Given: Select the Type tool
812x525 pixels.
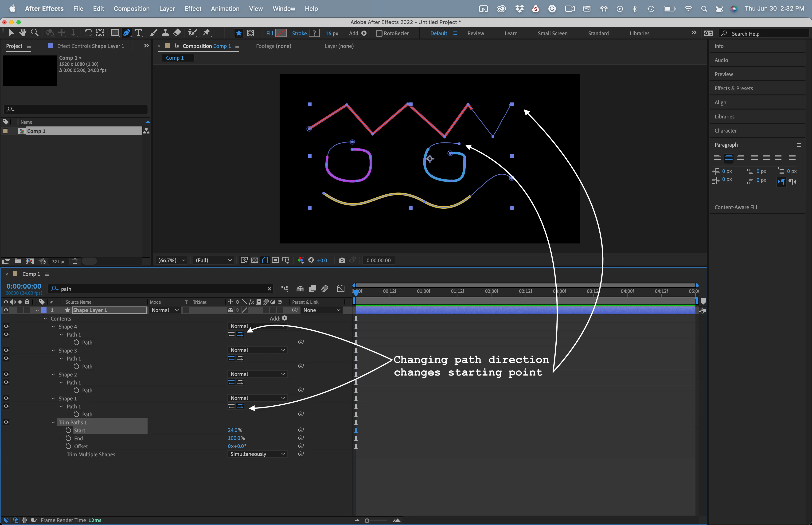Looking at the screenshot, I should (x=138, y=33).
